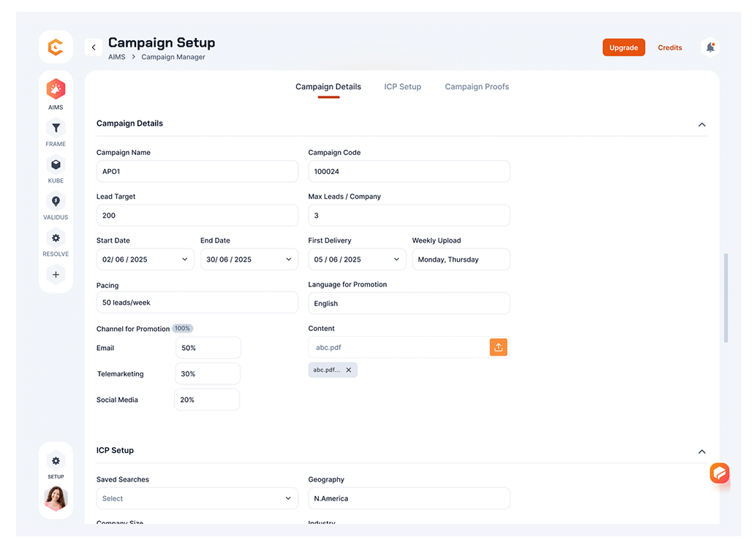Click the back arrow button
The image size is (756, 548).
coord(94,47)
